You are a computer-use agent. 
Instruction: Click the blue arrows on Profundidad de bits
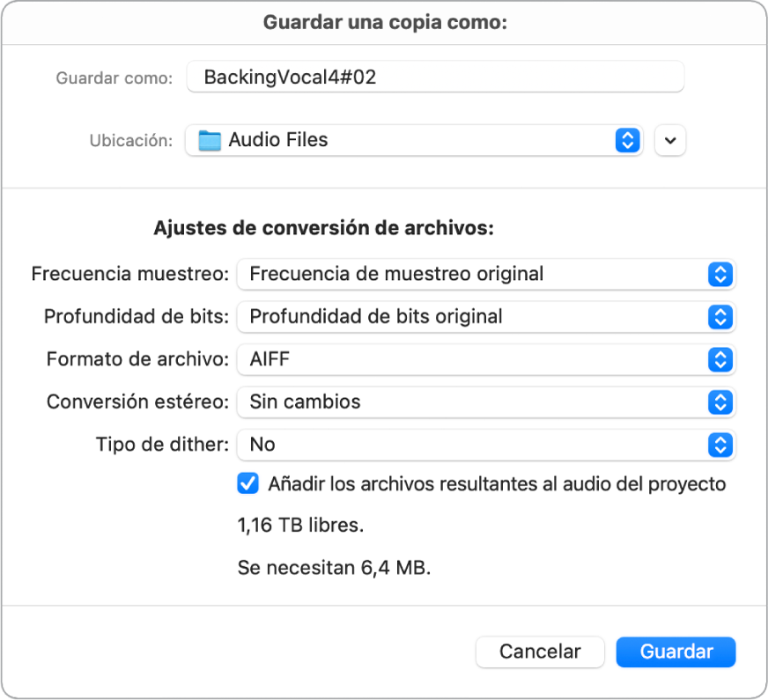(x=720, y=316)
